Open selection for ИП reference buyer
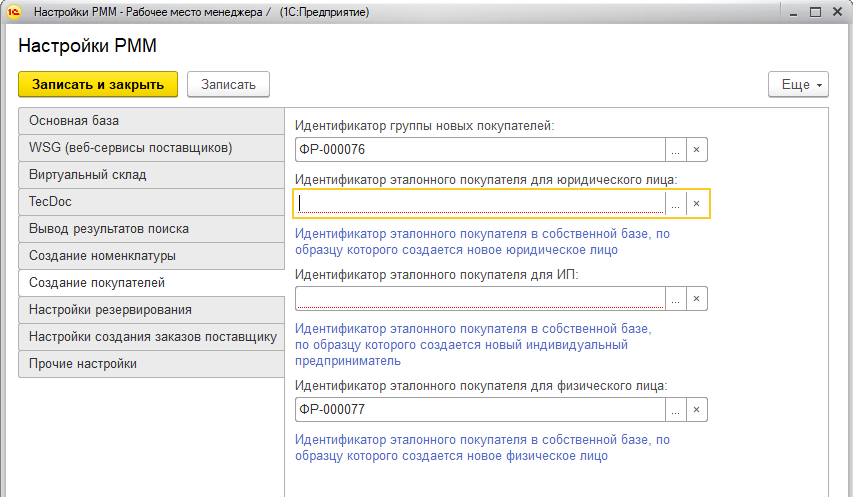Viewport: 853px width, 497px height. [x=676, y=299]
